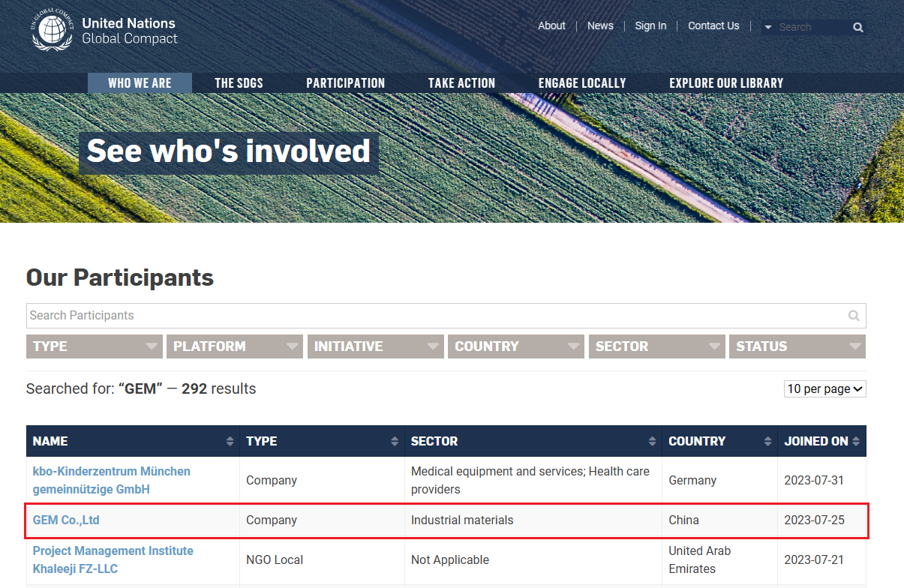The image size is (904, 588).
Task: Click the Sign In link
Action: 650,25
